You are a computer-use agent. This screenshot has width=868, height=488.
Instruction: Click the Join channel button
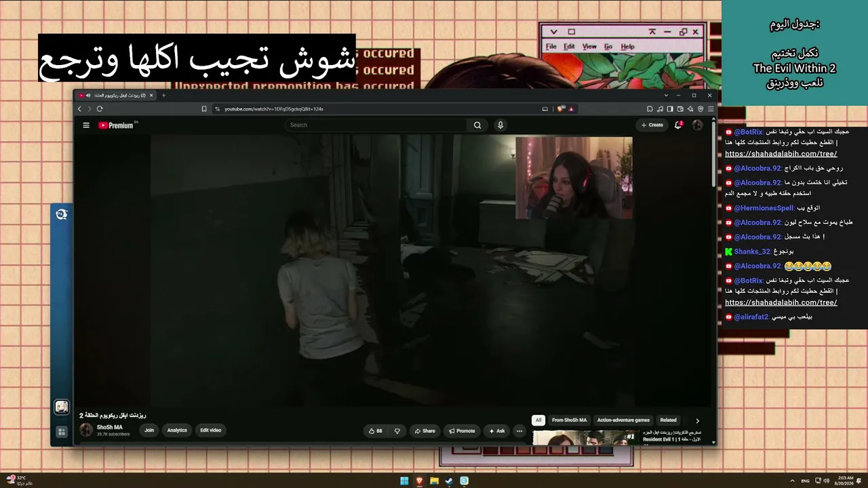point(149,430)
